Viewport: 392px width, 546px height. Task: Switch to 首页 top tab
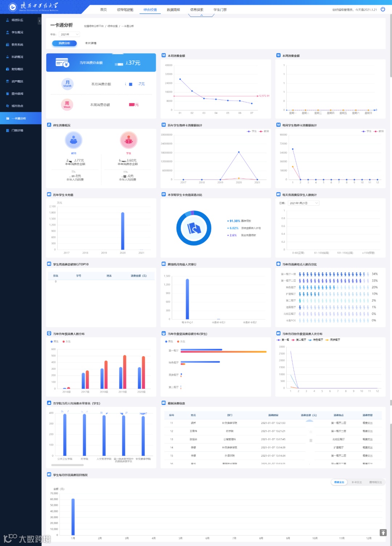tap(103, 10)
